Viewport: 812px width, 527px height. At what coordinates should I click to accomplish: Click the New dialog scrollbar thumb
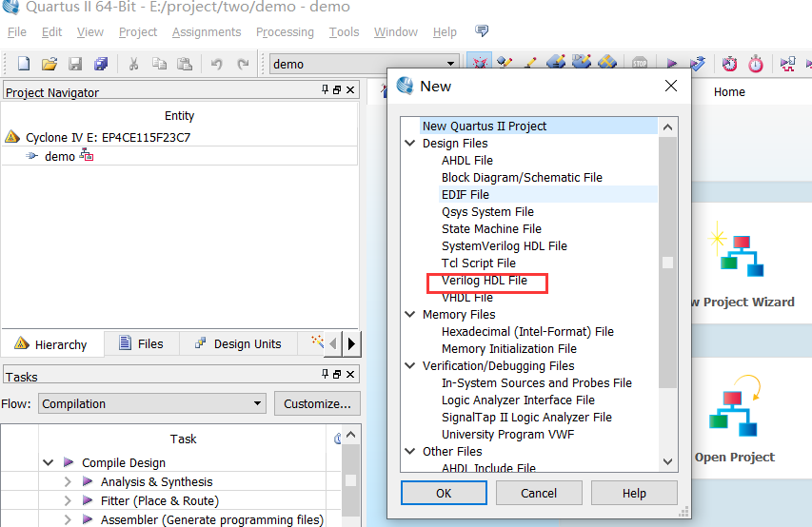coord(667,263)
